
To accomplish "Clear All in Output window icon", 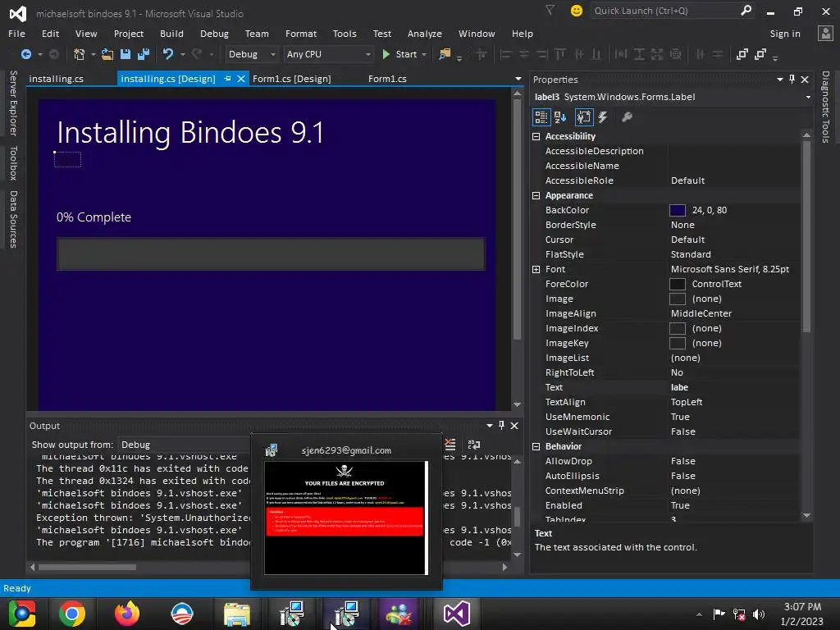I will click(450, 444).
